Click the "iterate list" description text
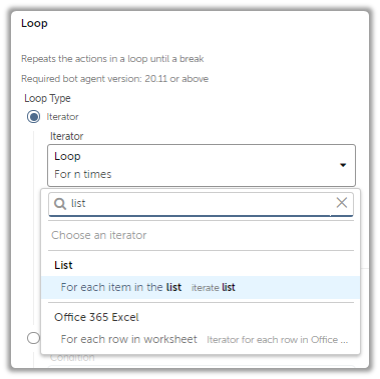 (213, 288)
